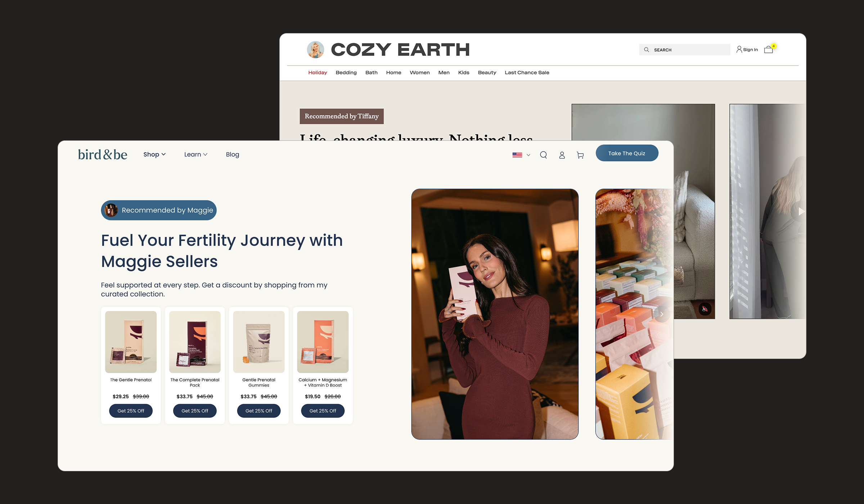This screenshot has width=864, height=504.
Task: Expand the Learn dropdown menu
Action: [x=196, y=154]
